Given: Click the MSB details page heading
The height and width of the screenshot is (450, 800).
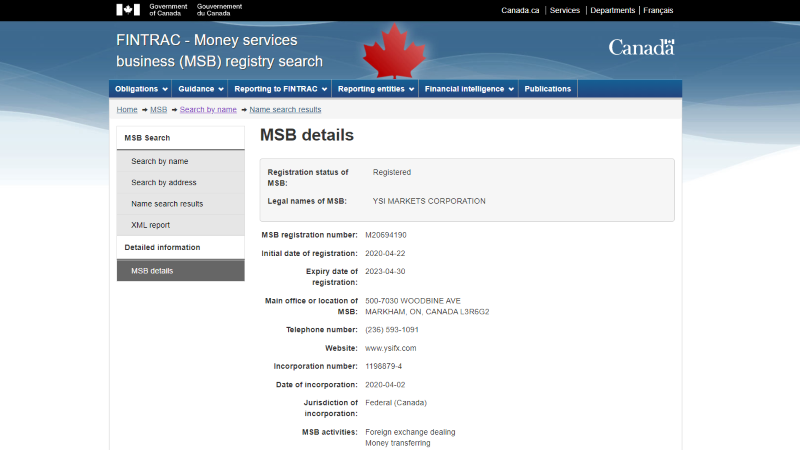Looking at the screenshot, I should [307, 135].
